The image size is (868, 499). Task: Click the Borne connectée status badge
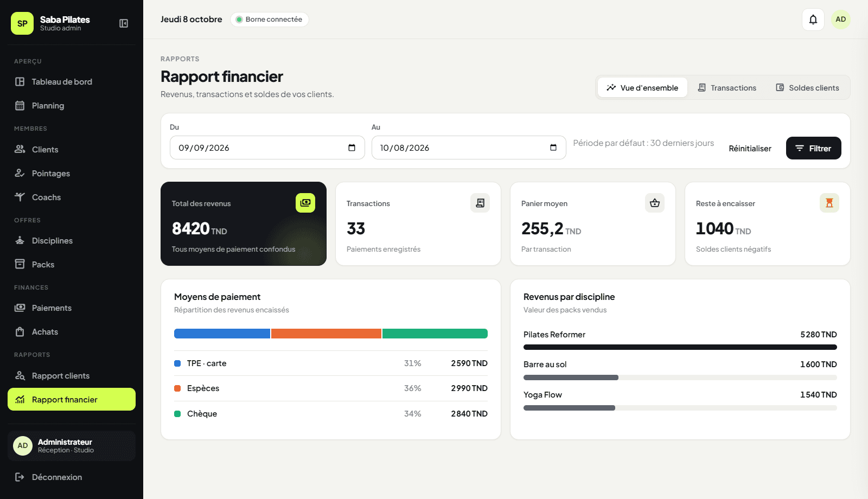pos(270,20)
